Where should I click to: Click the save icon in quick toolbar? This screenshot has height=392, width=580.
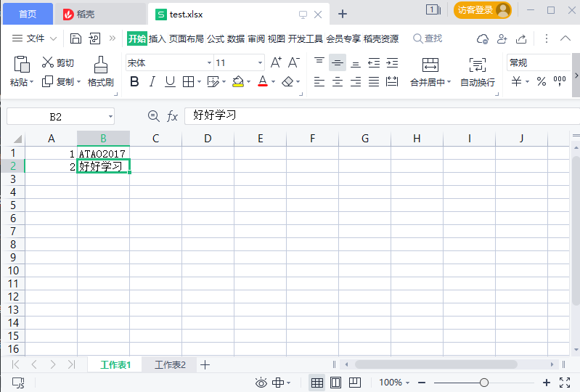tap(75, 38)
